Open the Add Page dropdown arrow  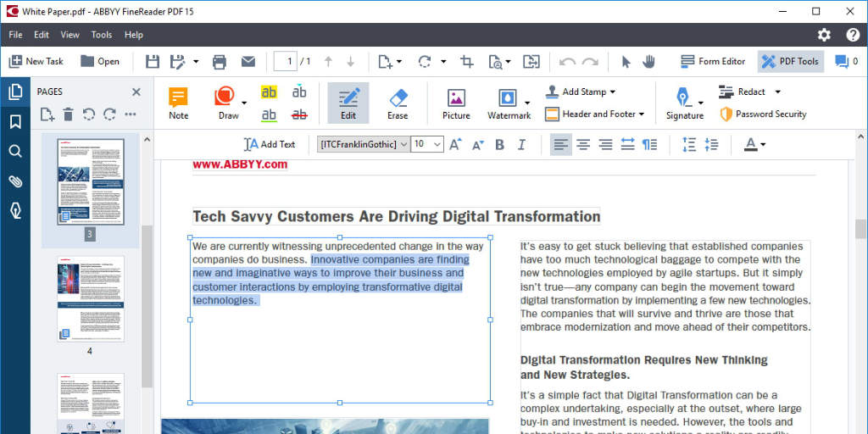pyautogui.click(x=399, y=62)
